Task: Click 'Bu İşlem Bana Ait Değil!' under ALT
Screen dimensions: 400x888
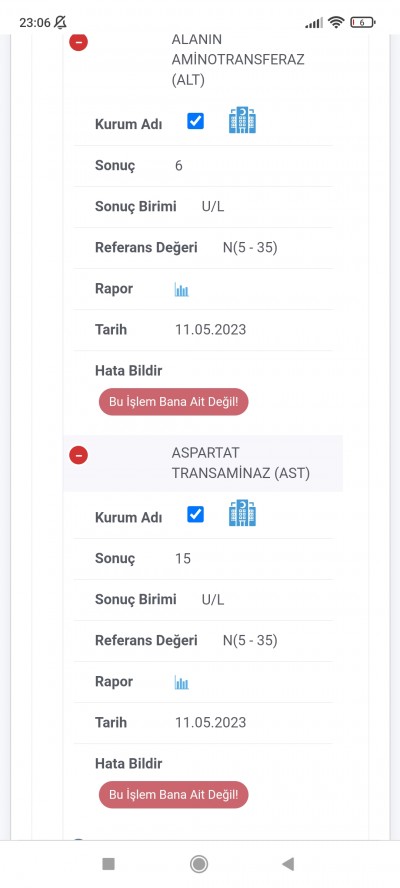Action: coord(173,402)
